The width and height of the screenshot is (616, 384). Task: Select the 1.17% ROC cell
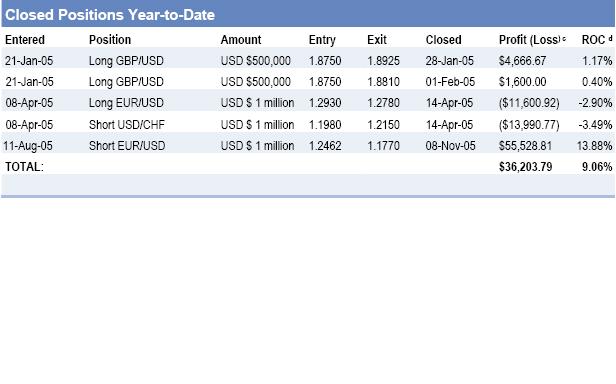coord(597,61)
